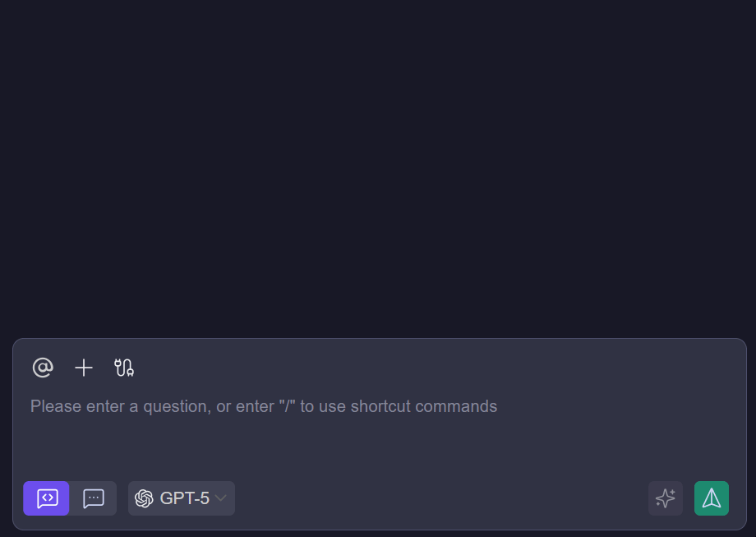The height and width of the screenshot is (537, 756).
Task: Click the magic enhance button near send
Action: coord(666,498)
